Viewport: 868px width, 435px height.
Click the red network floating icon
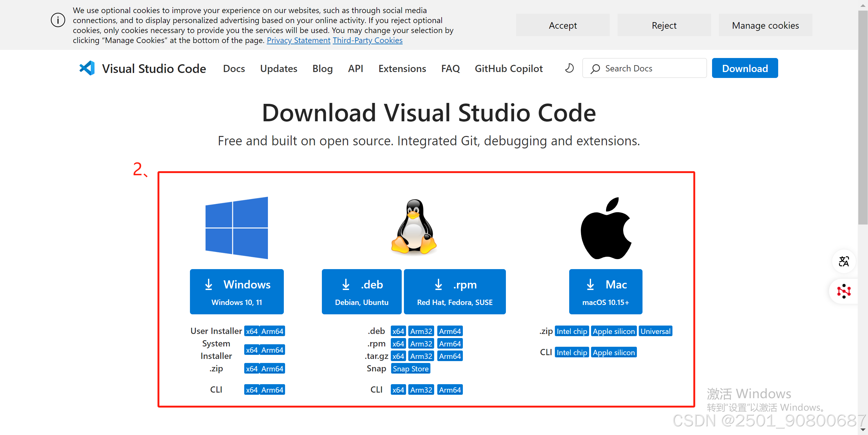click(843, 291)
